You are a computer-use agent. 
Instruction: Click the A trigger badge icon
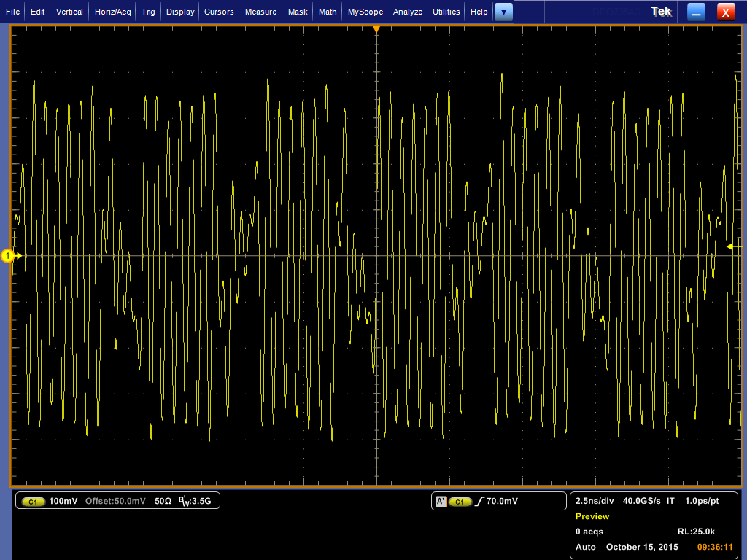[441, 502]
